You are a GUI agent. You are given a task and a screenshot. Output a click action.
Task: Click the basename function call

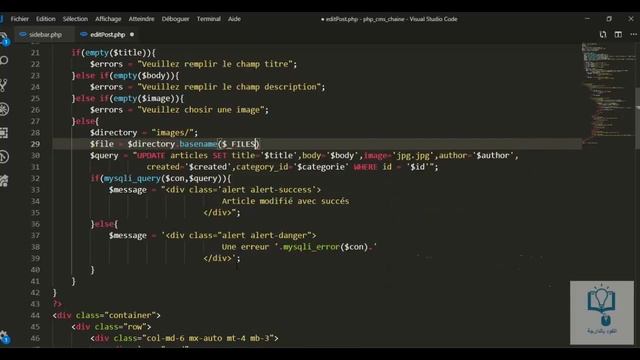point(198,144)
